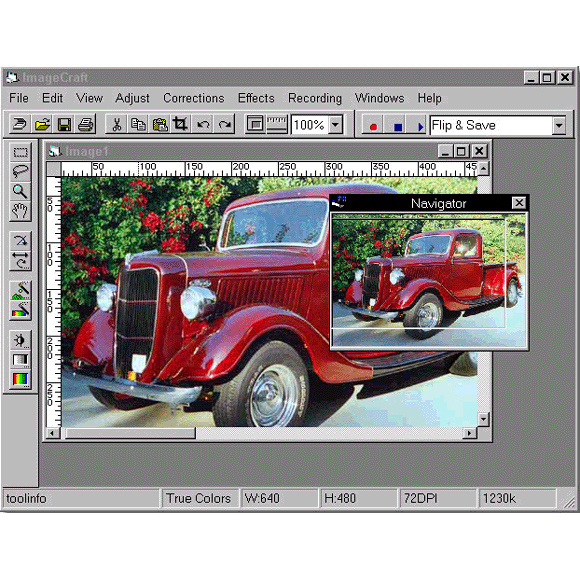
Task: Click the toolinfo status text
Action: click(26, 499)
